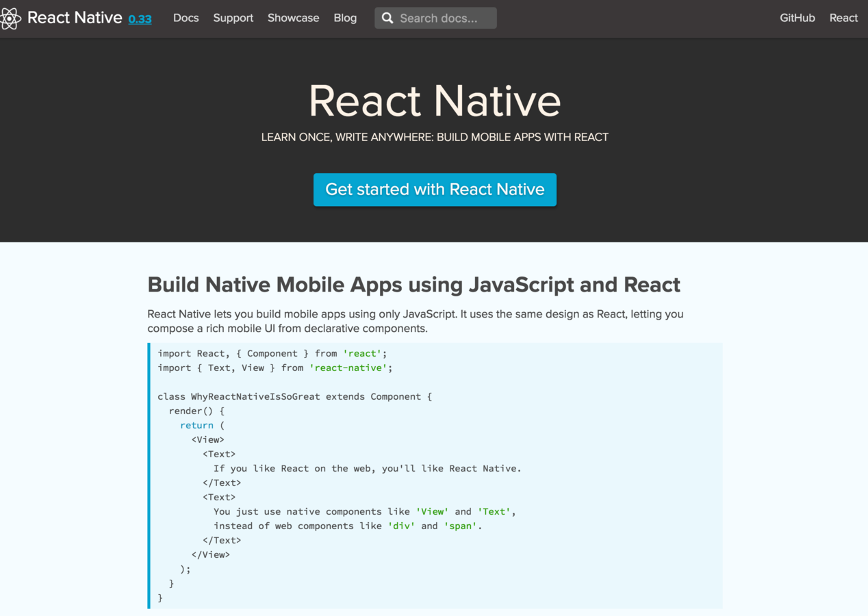Click the LEARN ONCE, WRITE ANYWHERE tagline

coord(435,137)
